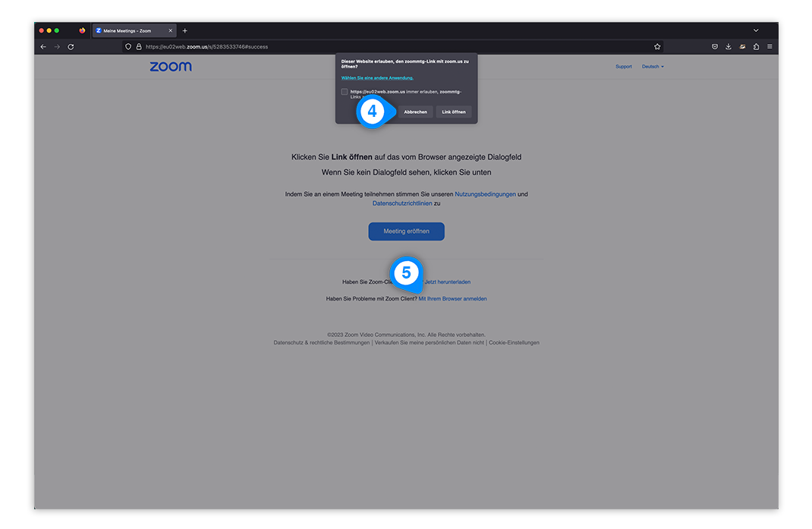Open the Support link
812x529 pixels.
[624, 66]
